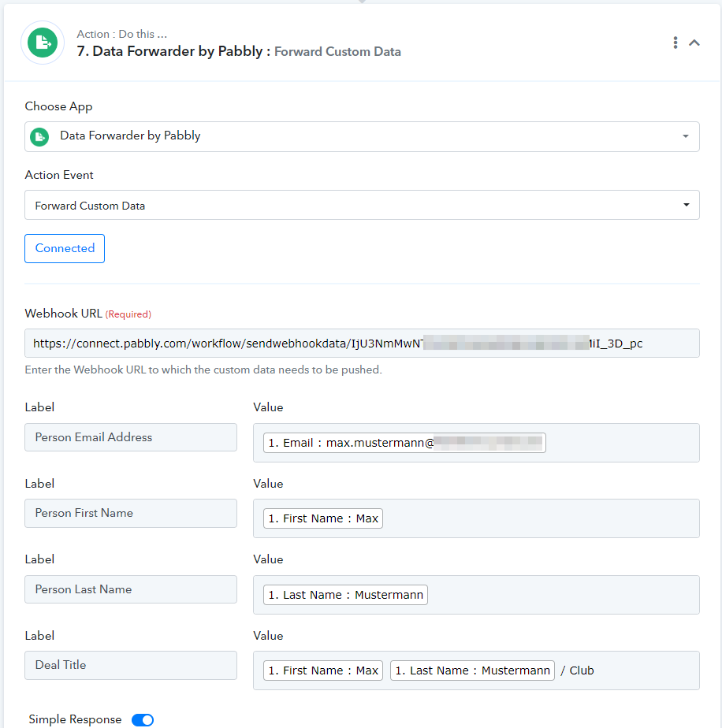The height and width of the screenshot is (728, 722).
Task: Click the Data Forwarder step icon in header
Action: coord(43,43)
